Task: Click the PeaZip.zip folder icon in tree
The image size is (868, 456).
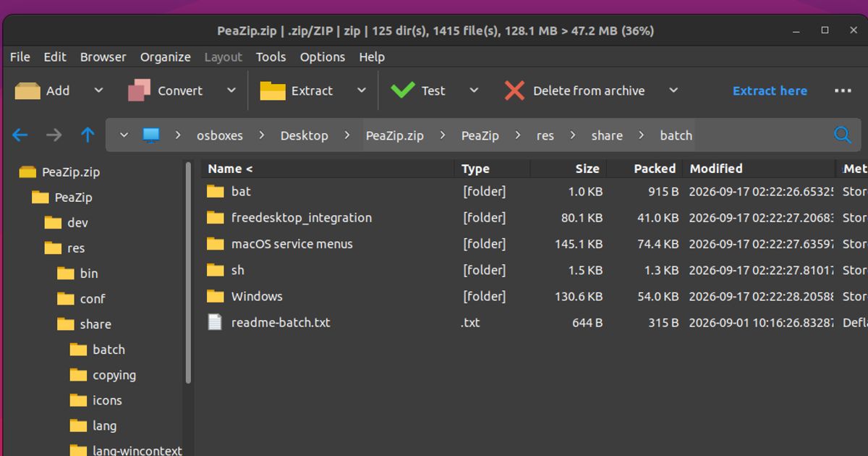Action: (27, 172)
